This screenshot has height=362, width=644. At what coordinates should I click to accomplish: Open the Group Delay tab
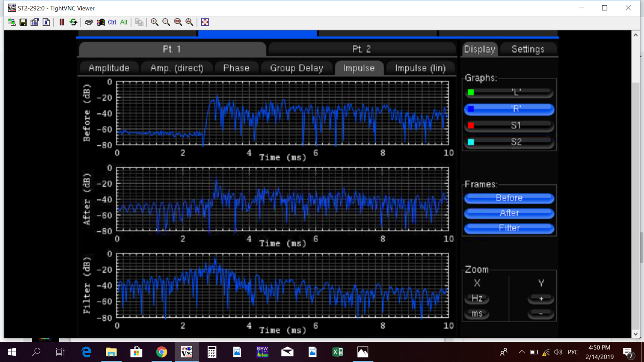click(x=297, y=68)
